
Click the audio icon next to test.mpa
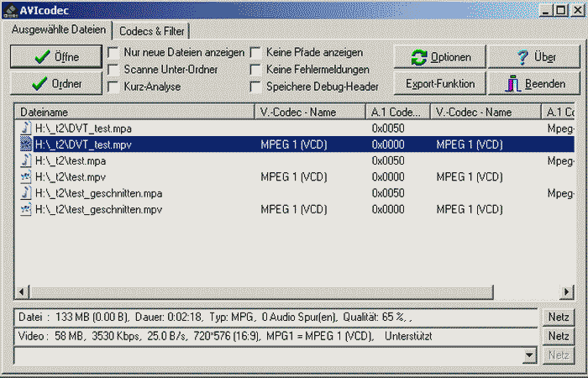[x=26, y=160]
